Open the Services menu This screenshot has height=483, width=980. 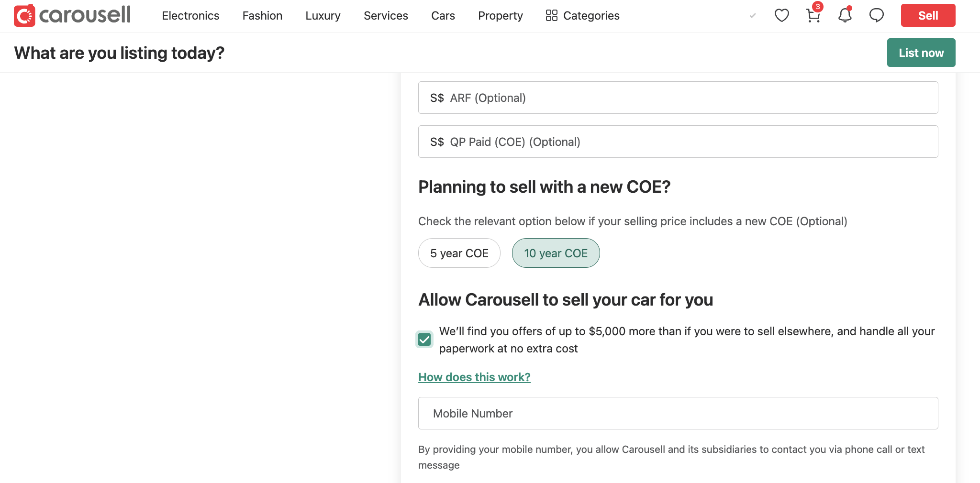[386, 16]
